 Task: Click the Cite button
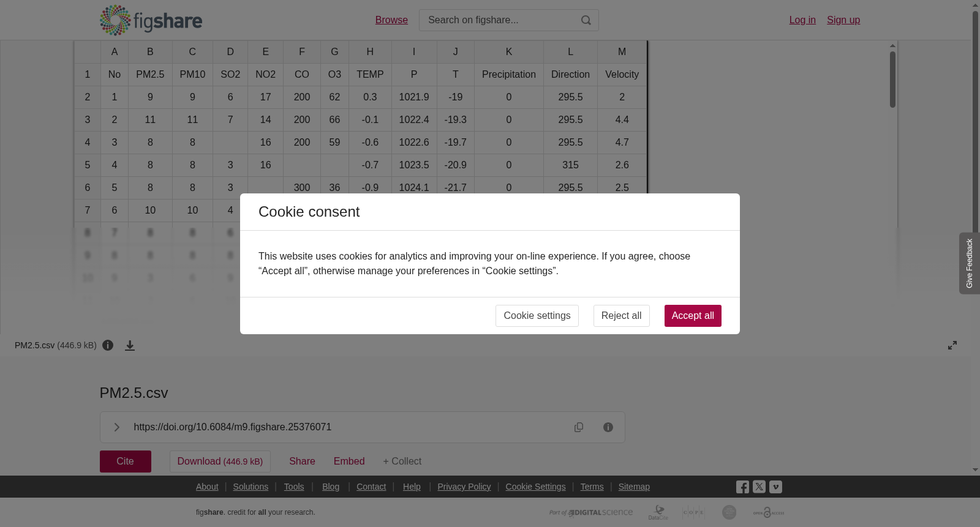click(126, 462)
